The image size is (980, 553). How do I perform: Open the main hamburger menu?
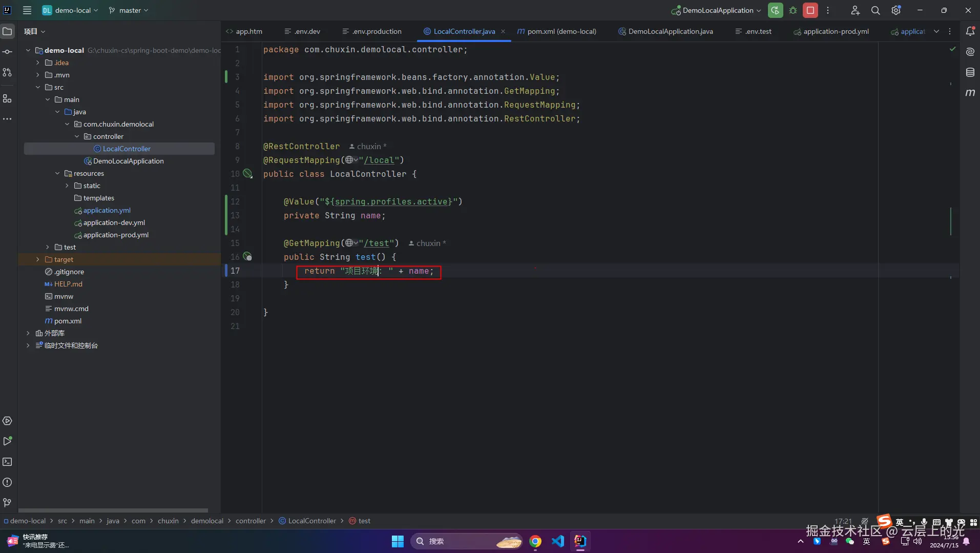(x=27, y=10)
